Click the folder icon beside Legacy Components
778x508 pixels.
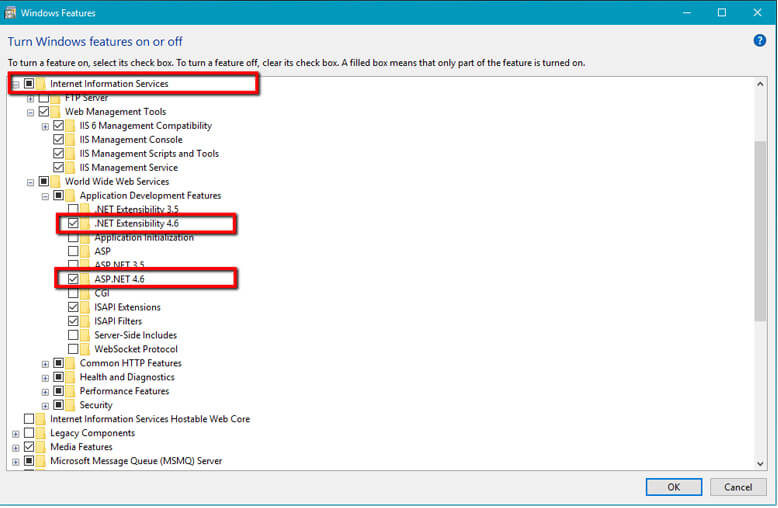coord(42,433)
